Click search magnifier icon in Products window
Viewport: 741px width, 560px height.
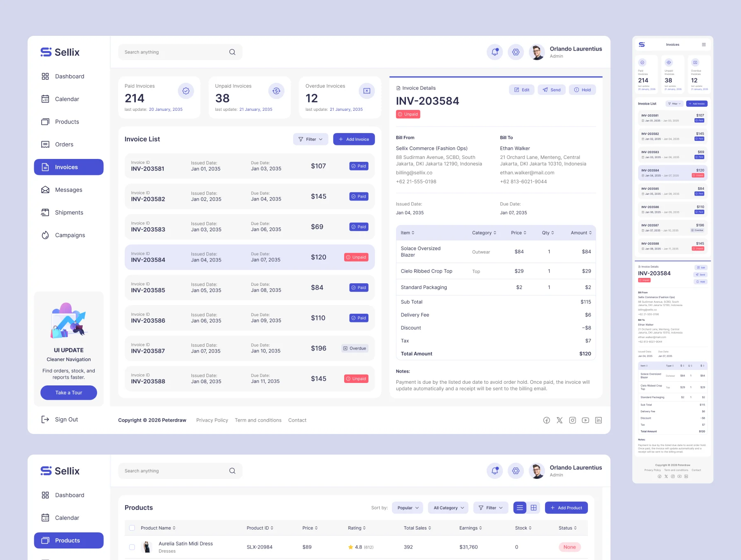[x=232, y=471]
